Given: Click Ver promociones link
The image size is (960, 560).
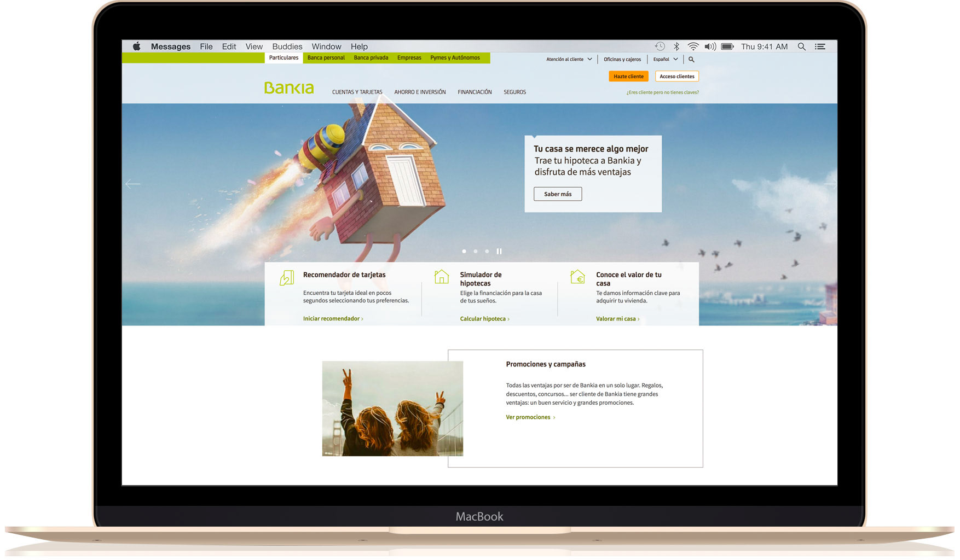Looking at the screenshot, I should click(530, 417).
